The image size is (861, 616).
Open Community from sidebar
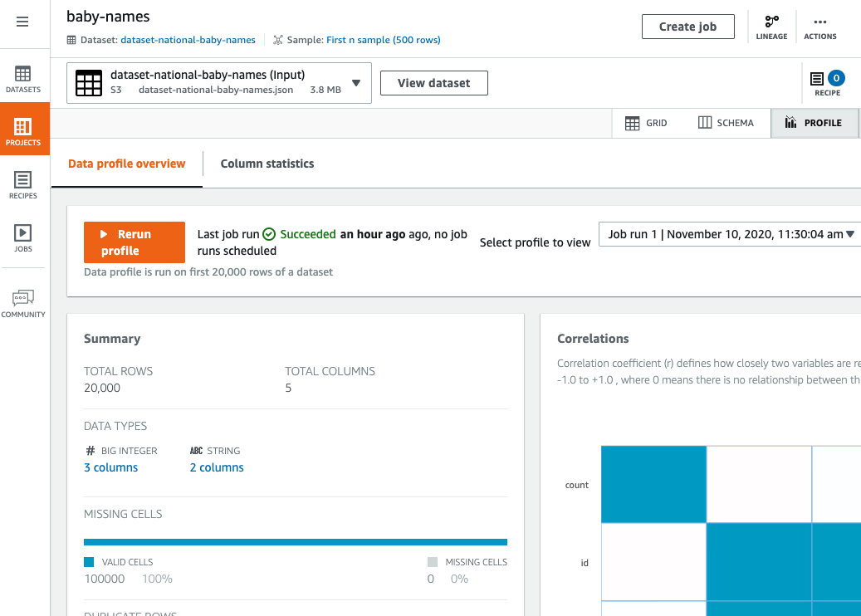point(23,303)
